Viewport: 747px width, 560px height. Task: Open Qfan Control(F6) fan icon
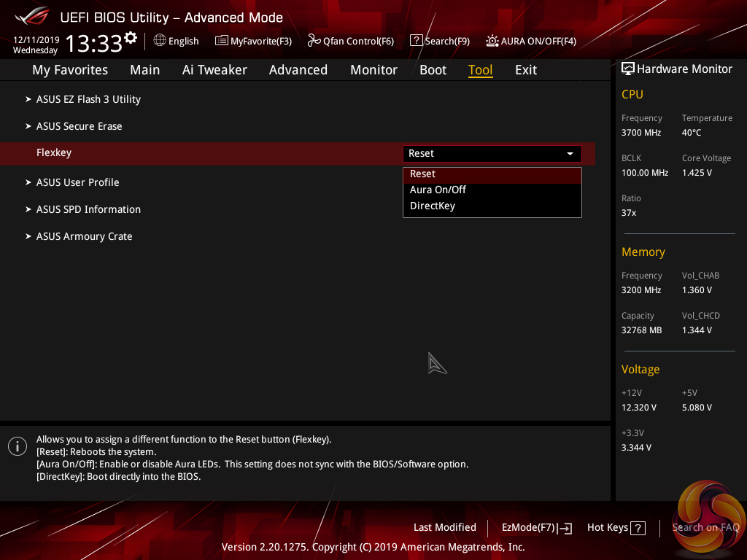[x=314, y=41]
